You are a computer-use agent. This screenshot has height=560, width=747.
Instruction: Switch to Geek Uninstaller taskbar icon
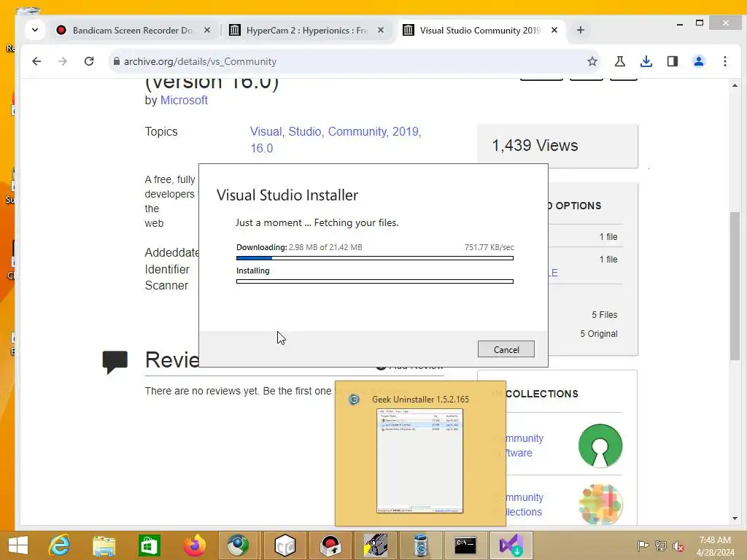(420, 545)
